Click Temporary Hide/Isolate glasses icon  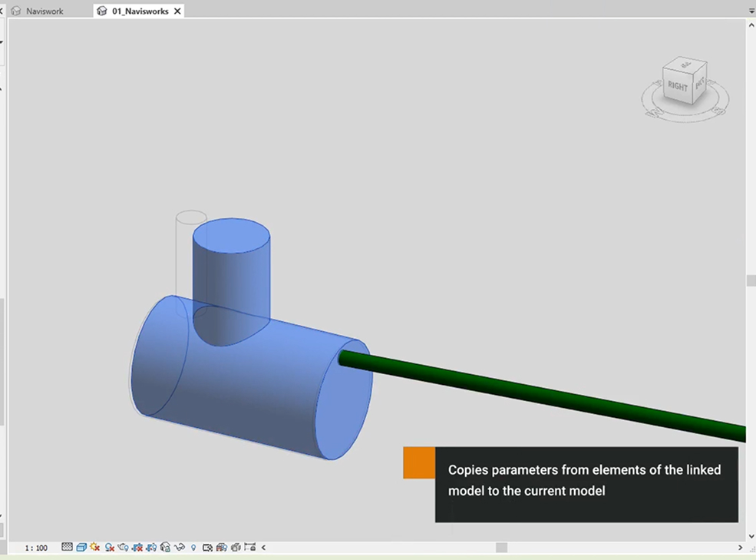pyautogui.click(x=180, y=548)
